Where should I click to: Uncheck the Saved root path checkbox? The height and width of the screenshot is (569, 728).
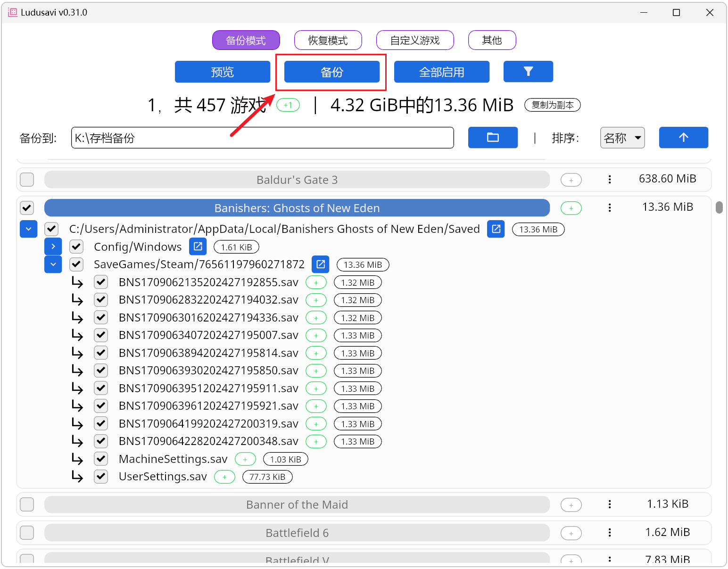tap(51, 229)
